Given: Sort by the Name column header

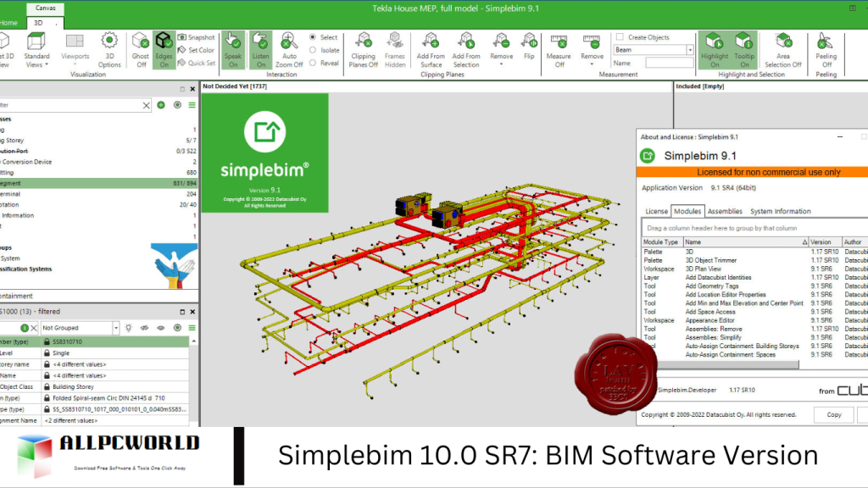Looking at the screenshot, I should (x=745, y=241).
